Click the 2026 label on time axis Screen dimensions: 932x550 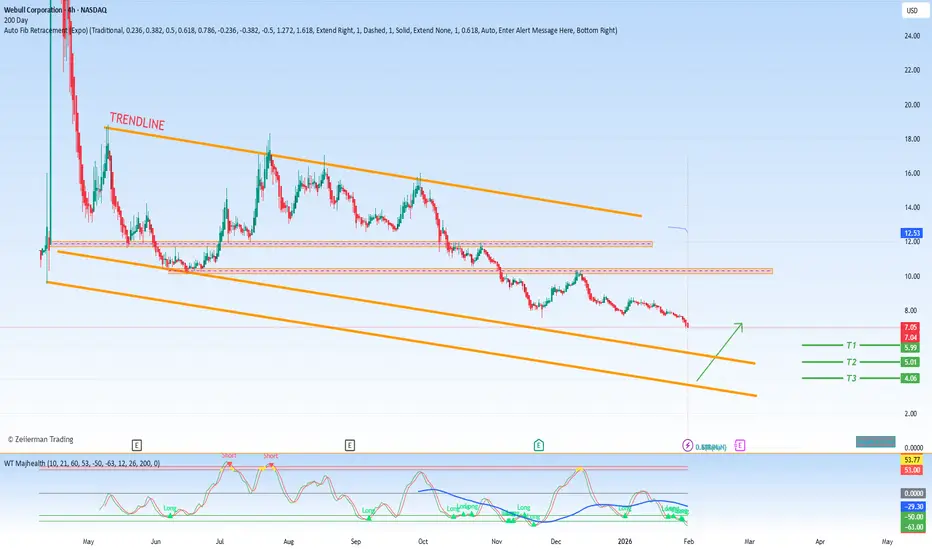click(625, 542)
